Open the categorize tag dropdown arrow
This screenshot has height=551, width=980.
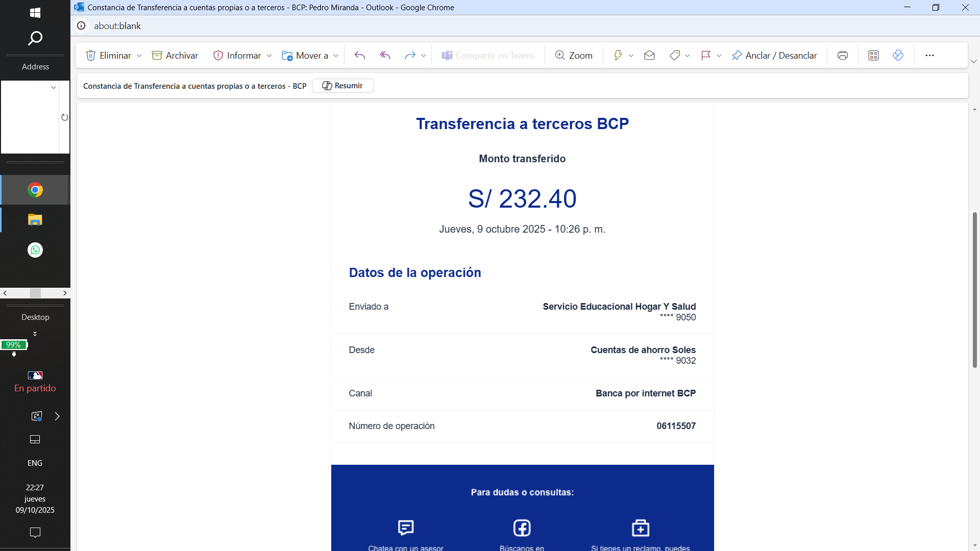click(688, 56)
